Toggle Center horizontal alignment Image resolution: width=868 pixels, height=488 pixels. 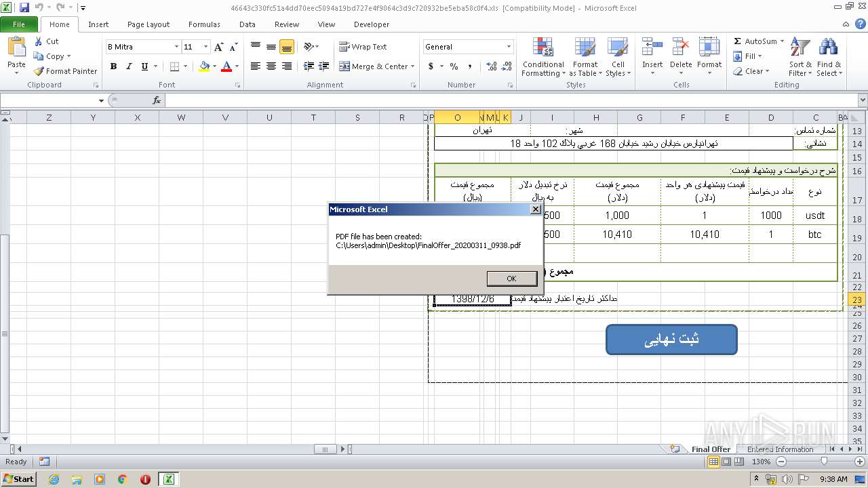pyautogui.click(x=271, y=66)
